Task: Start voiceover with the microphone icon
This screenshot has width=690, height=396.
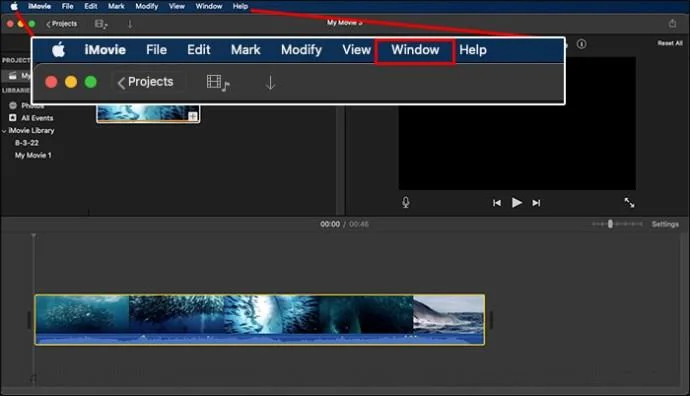Action: tap(406, 202)
